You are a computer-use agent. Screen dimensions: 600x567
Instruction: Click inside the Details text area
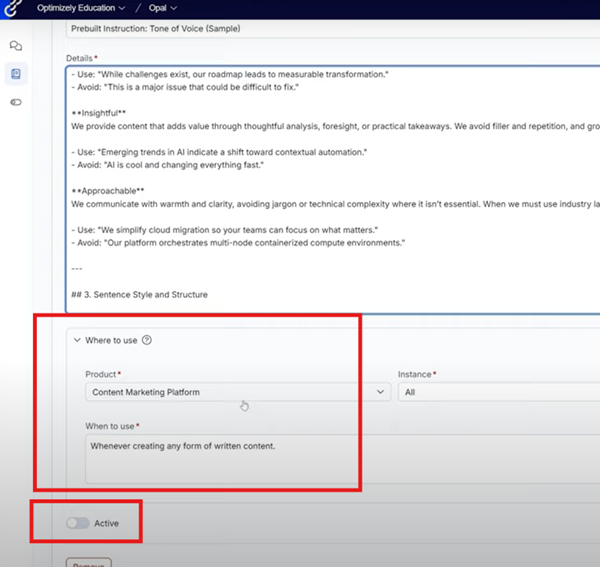coord(333,189)
